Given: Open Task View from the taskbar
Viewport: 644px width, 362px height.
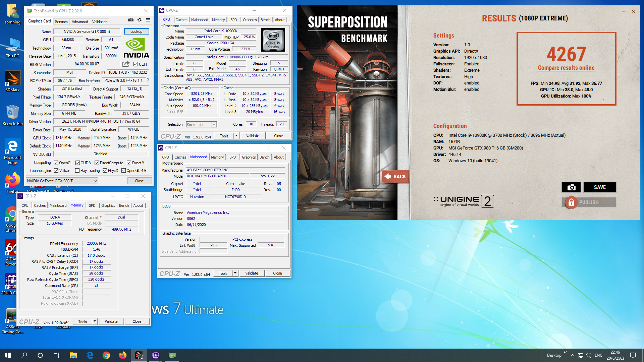Looking at the screenshot, I should tap(56, 355).
